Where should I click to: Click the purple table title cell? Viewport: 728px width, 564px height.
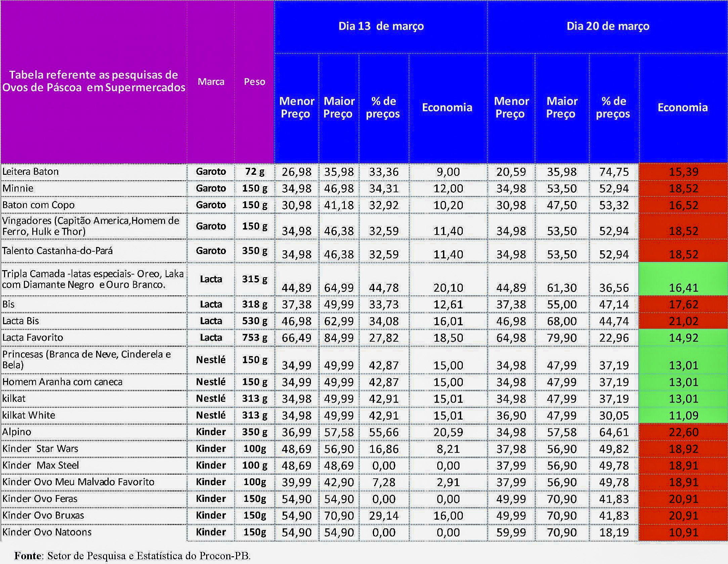94,81
